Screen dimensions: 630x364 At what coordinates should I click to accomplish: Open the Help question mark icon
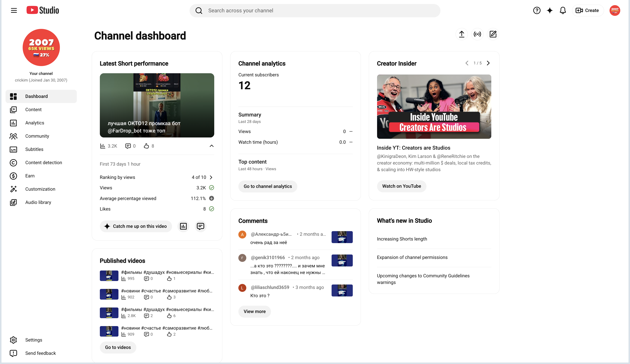tap(536, 10)
